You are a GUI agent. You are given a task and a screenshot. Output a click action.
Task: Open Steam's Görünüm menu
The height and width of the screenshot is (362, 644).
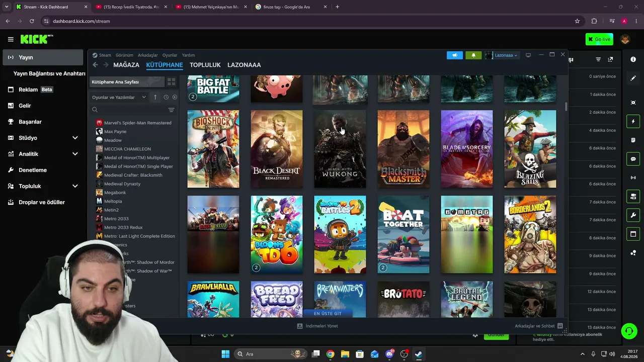tap(124, 55)
